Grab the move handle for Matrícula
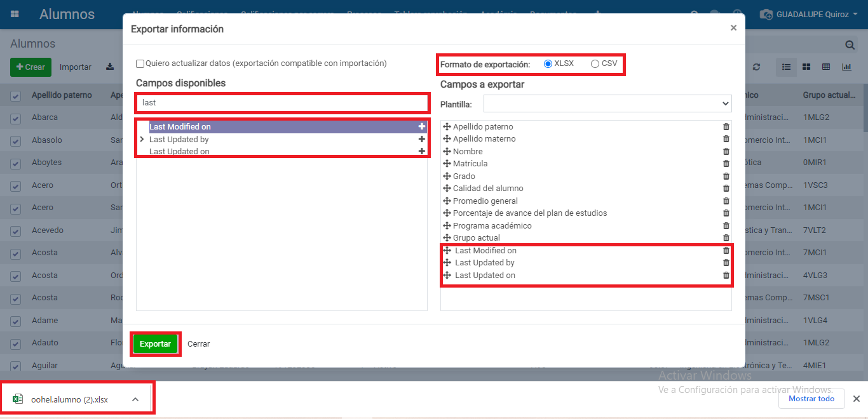Viewport: 868px width, 419px height. 447,164
